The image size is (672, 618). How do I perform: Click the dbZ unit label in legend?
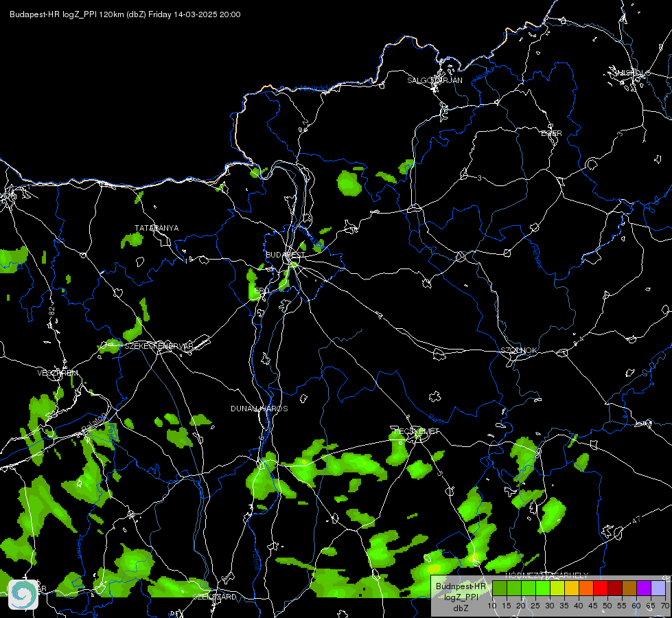[461, 608]
